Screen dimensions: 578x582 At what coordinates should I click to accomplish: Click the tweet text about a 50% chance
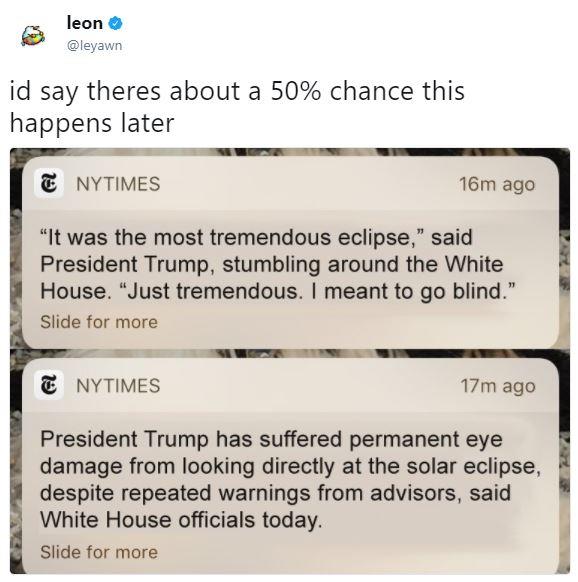pos(237,107)
